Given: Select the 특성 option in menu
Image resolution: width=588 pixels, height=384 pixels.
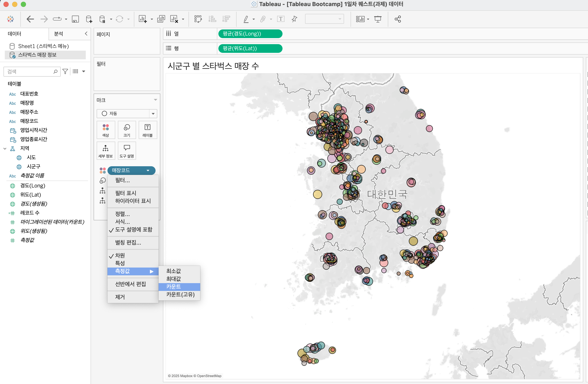Looking at the screenshot, I should [x=120, y=263].
